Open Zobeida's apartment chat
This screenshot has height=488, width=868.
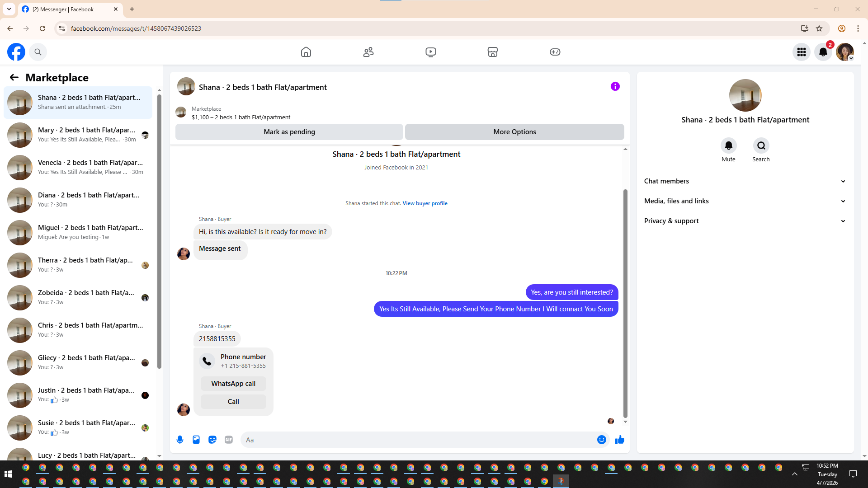click(78, 298)
